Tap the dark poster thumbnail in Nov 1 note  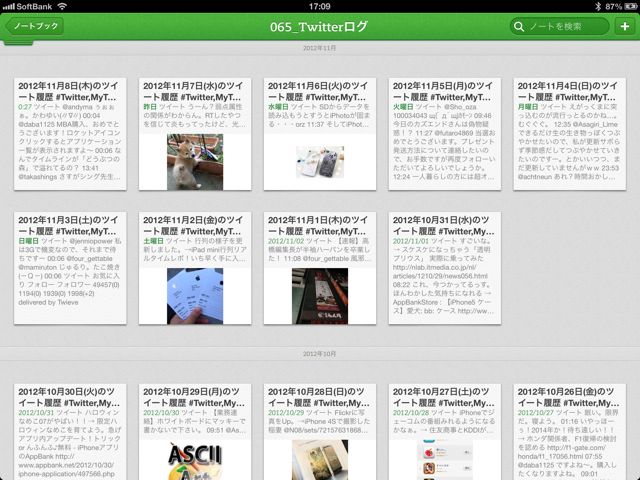tap(320, 296)
